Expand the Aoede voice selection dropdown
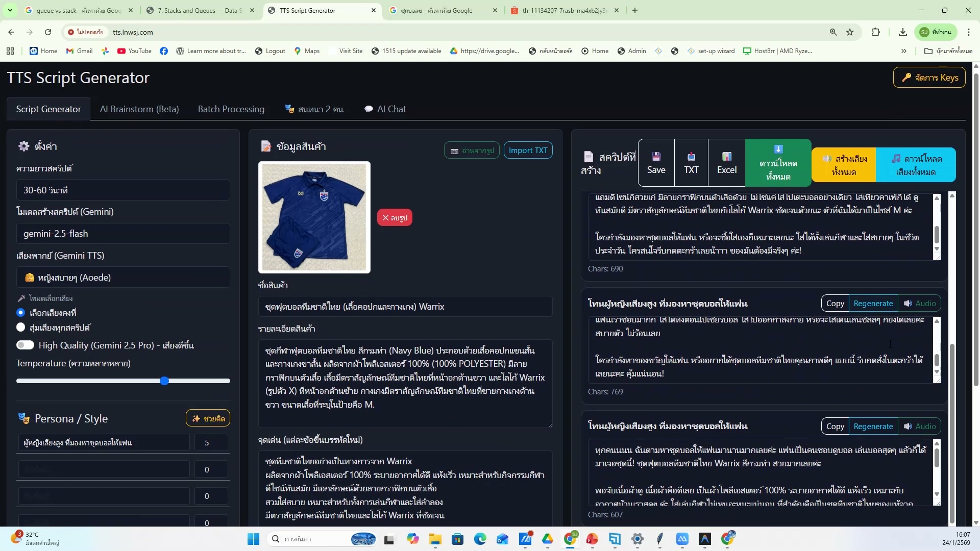 [122, 277]
